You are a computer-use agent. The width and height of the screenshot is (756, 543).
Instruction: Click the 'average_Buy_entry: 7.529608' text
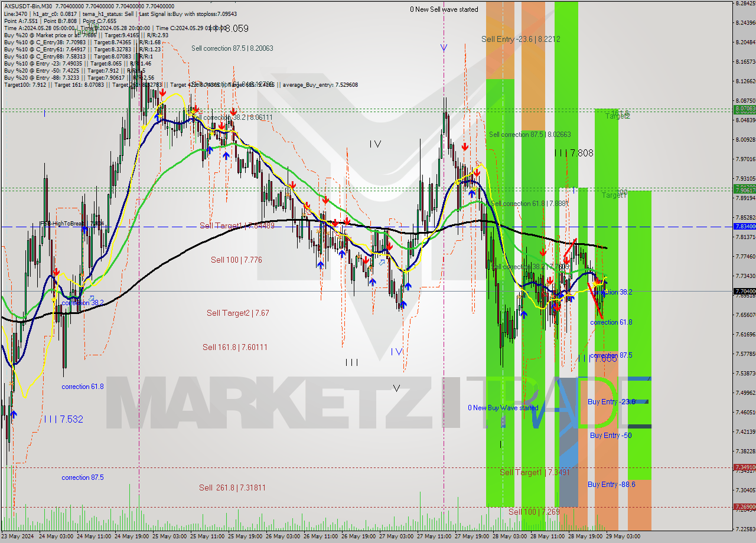click(x=320, y=85)
